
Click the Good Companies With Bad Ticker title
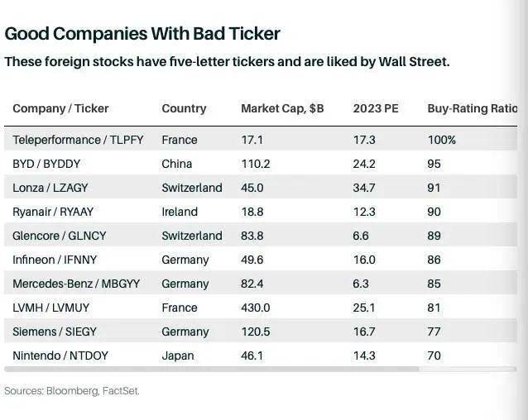(x=142, y=34)
